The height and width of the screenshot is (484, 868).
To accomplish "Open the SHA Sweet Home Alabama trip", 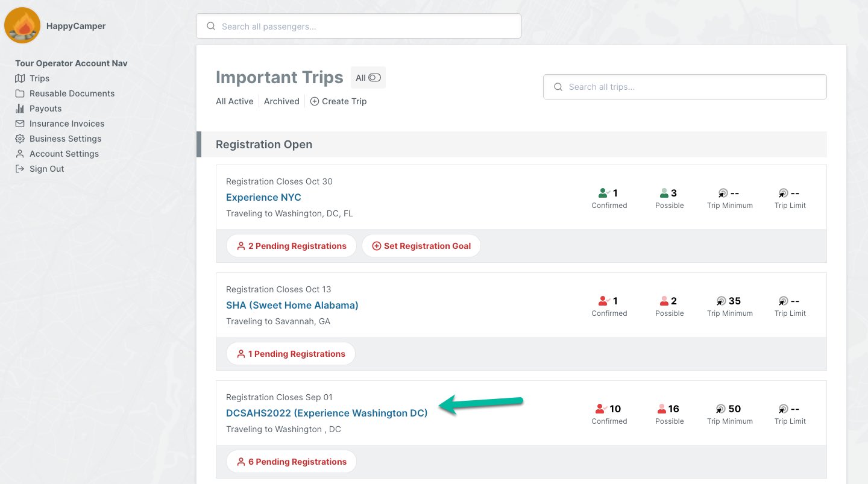I will point(292,305).
